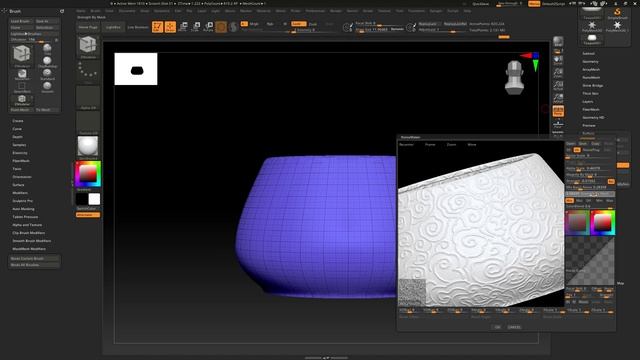Toggle the Mrgb channel button
Viewport: 640px width, 360px height.
(x=254, y=24)
